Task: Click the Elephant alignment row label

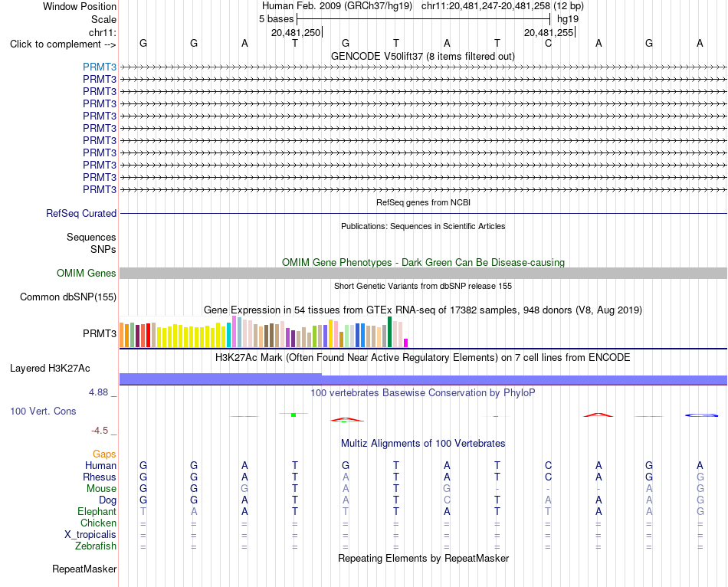Action: [x=97, y=511]
